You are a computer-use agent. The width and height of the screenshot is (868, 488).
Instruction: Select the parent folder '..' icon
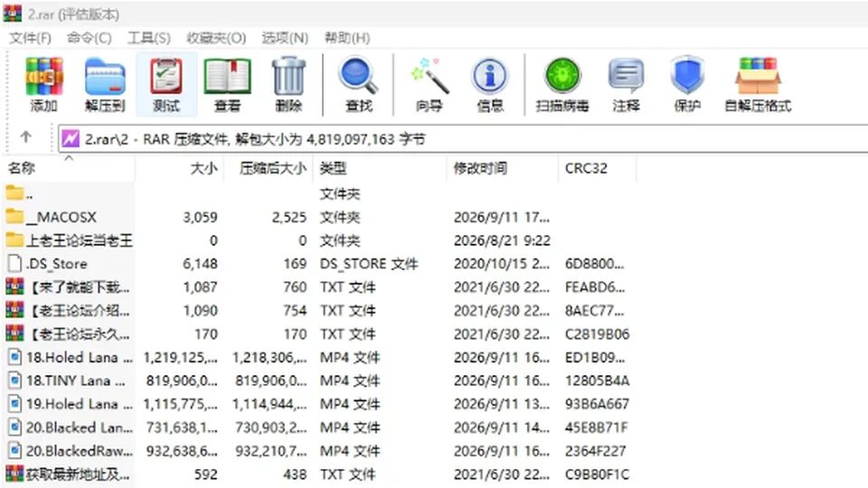coord(15,193)
